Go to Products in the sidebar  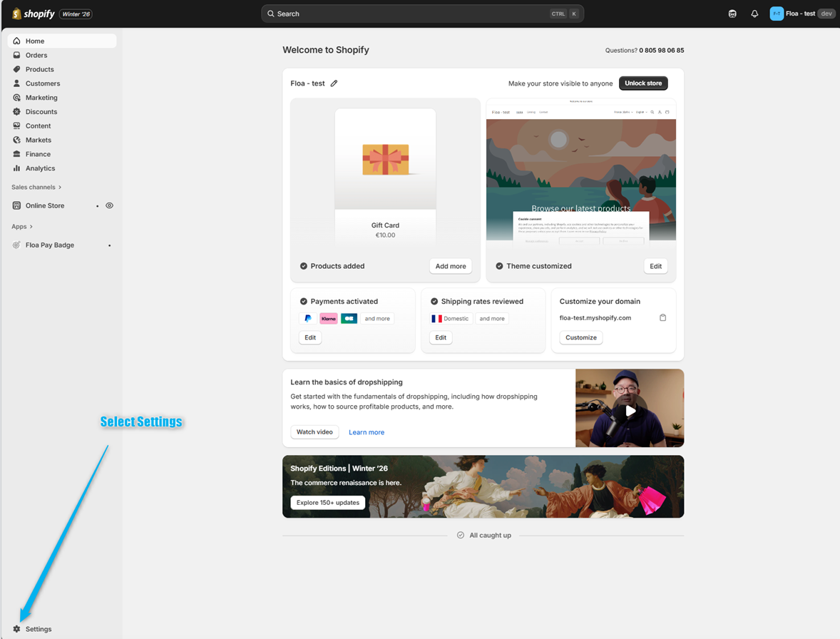pyautogui.click(x=61, y=69)
